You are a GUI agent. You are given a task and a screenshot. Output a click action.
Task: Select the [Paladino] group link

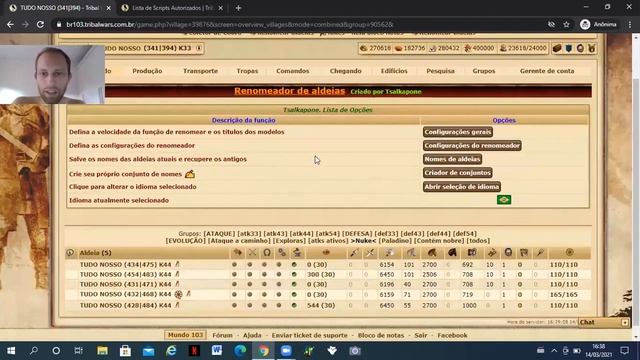[x=396, y=241]
